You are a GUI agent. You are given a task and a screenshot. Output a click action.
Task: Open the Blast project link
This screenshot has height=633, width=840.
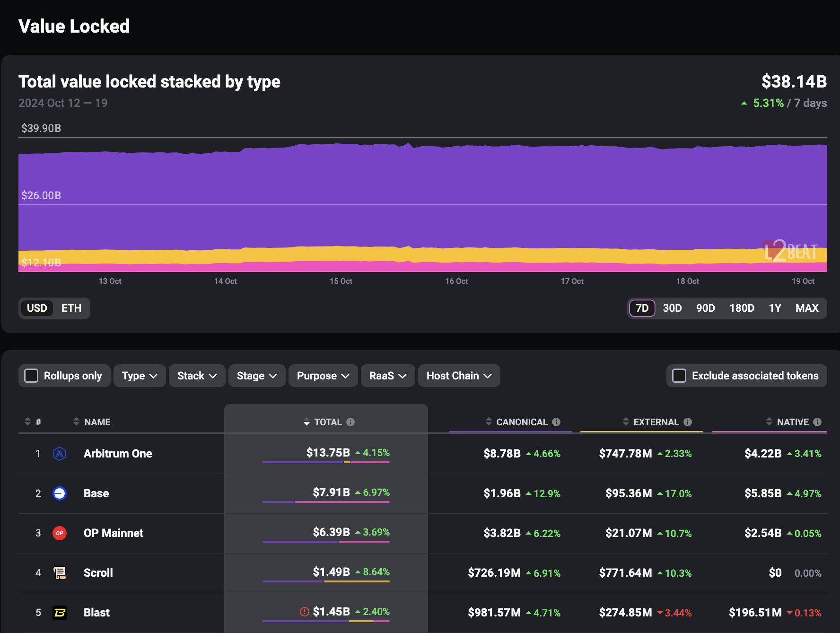[x=96, y=613]
